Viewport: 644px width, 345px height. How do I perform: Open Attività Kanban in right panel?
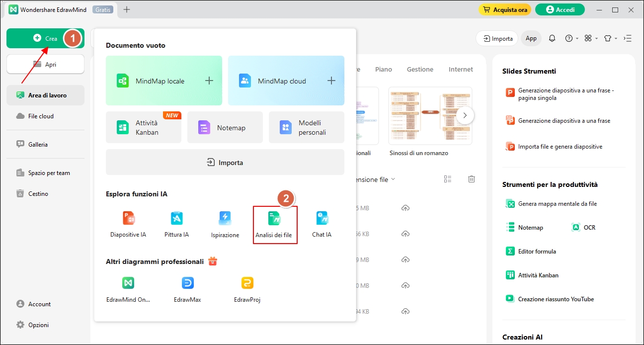point(532,275)
